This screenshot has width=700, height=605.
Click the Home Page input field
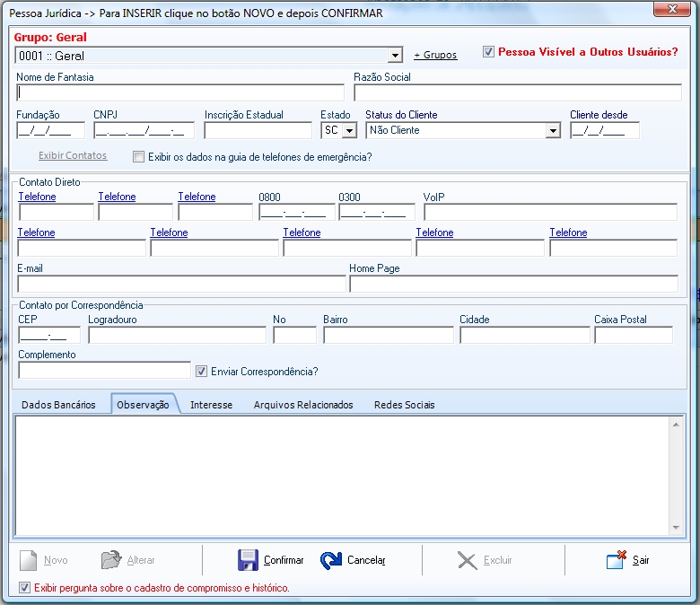pos(514,284)
